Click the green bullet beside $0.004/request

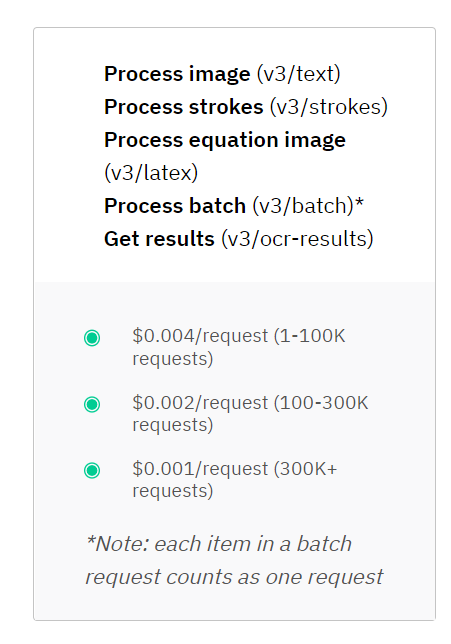pos(92,338)
